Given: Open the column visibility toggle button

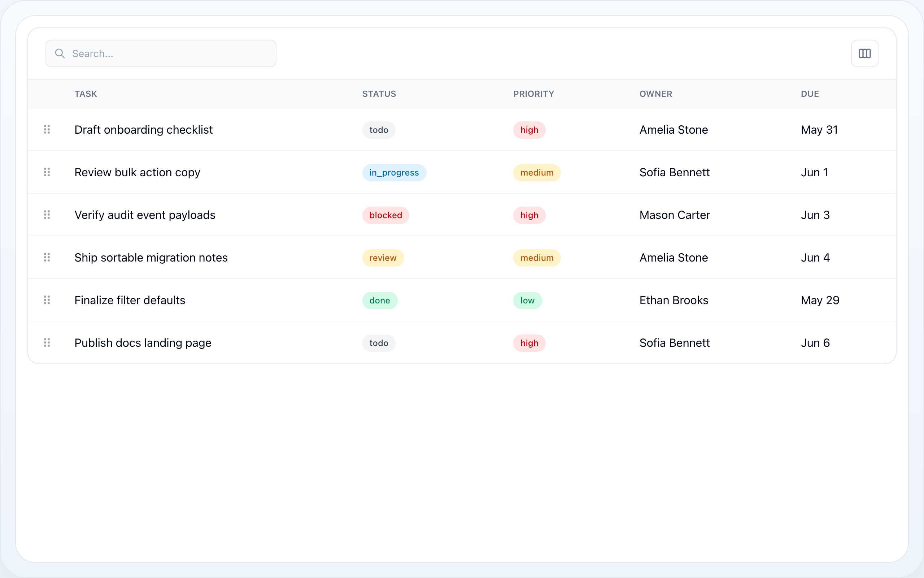Looking at the screenshot, I should (864, 53).
